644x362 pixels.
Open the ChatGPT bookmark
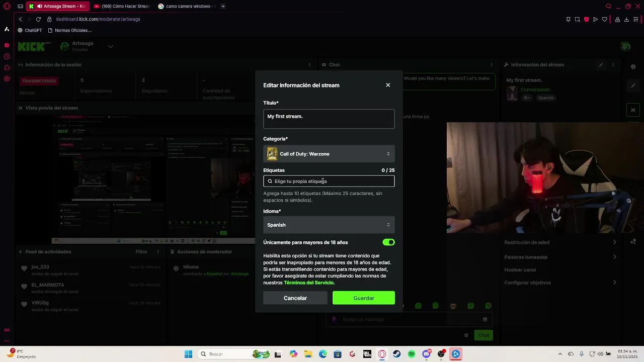(x=30, y=30)
